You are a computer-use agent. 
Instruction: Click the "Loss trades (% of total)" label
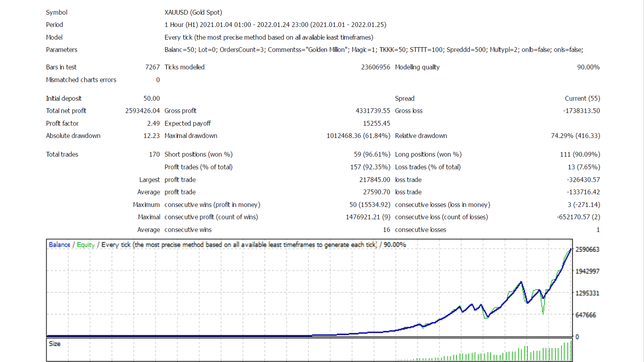click(428, 167)
